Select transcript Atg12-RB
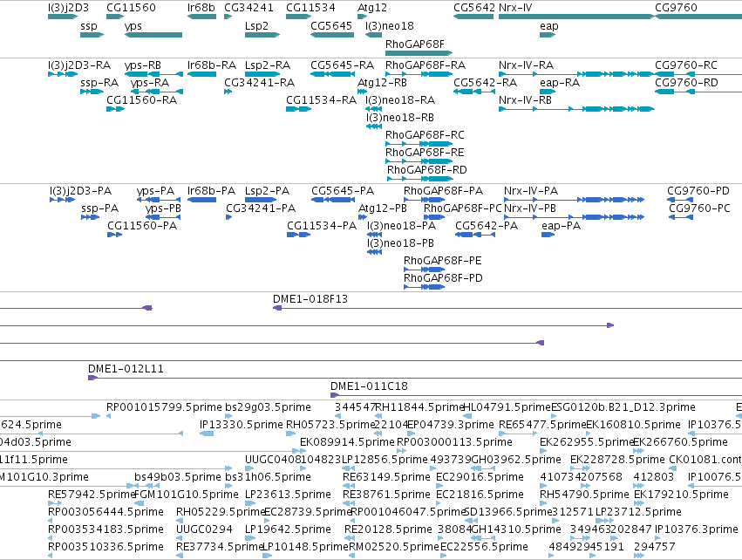Screen dimensions: 742x560 382,83
